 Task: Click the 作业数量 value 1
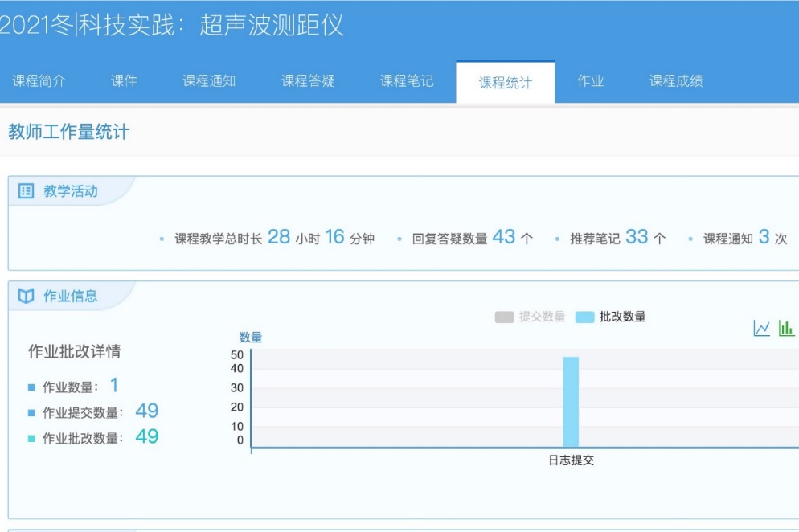point(114,386)
